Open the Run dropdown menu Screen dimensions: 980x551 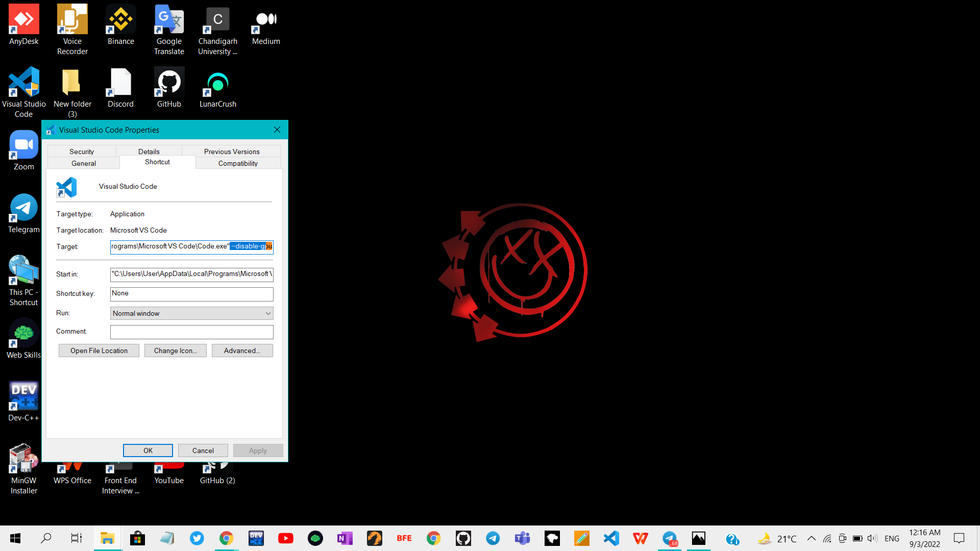[268, 313]
